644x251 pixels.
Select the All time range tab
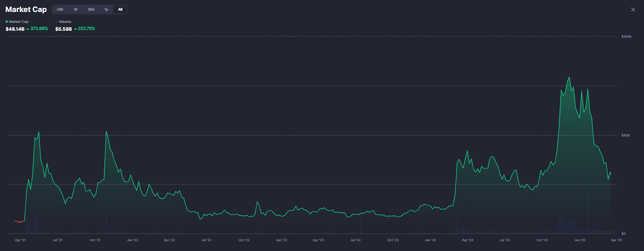(x=120, y=9)
